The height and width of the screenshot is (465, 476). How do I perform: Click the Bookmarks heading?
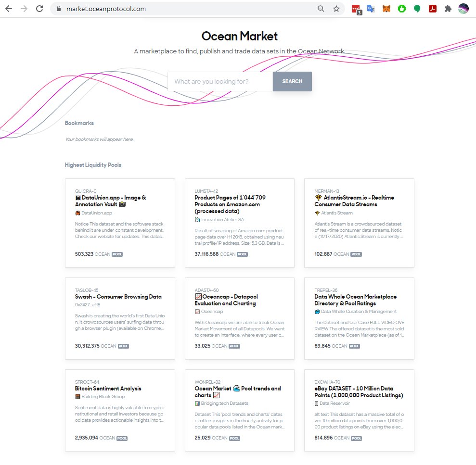coord(79,123)
